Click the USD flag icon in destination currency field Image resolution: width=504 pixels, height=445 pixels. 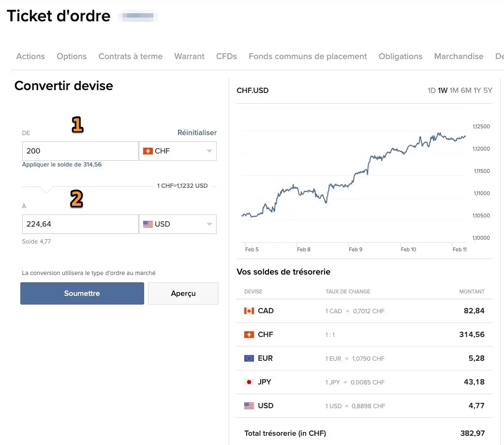148,224
